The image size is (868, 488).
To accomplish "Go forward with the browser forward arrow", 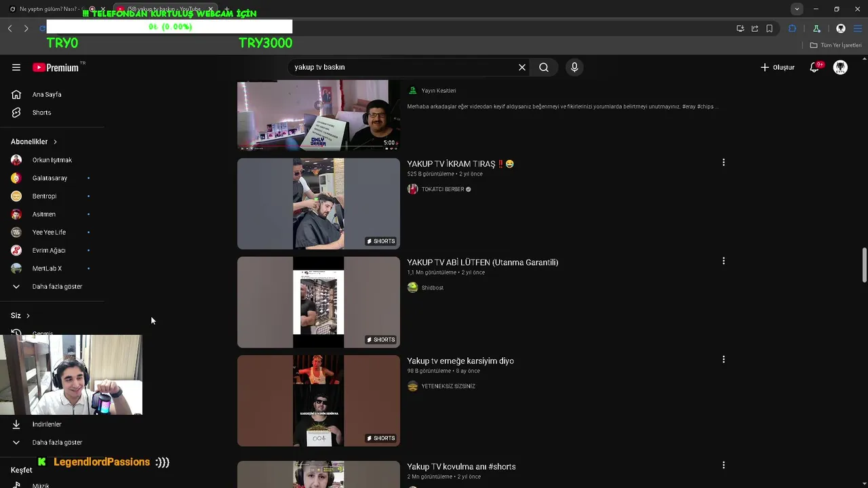I will pos(26,28).
